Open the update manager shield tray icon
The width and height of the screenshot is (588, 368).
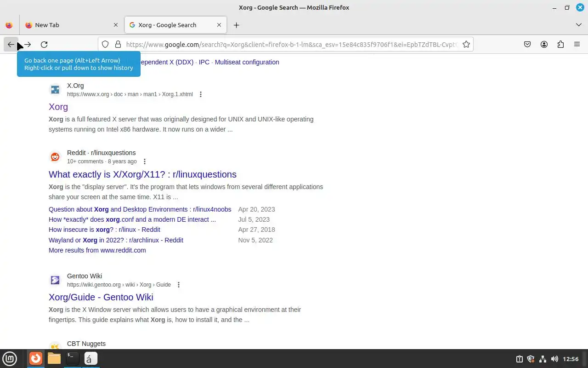pyautogui.click(x=531, y=359)
